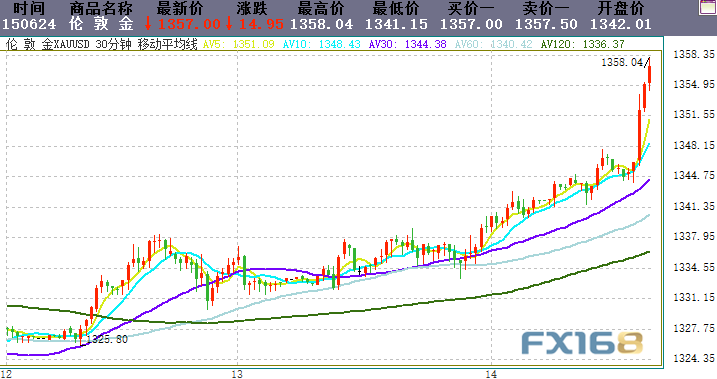
Task: Click the 1358.35 price axis label
Action: 693,54
